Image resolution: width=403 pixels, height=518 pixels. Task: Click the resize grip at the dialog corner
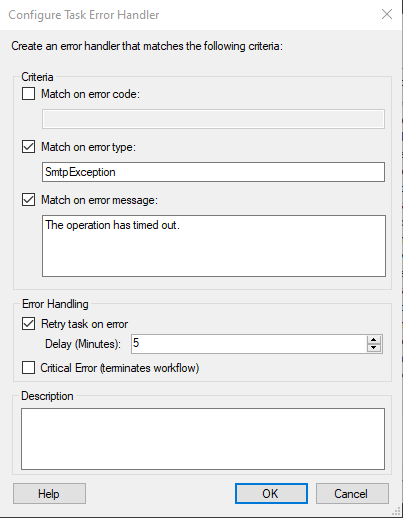click(x=396, y=511)
